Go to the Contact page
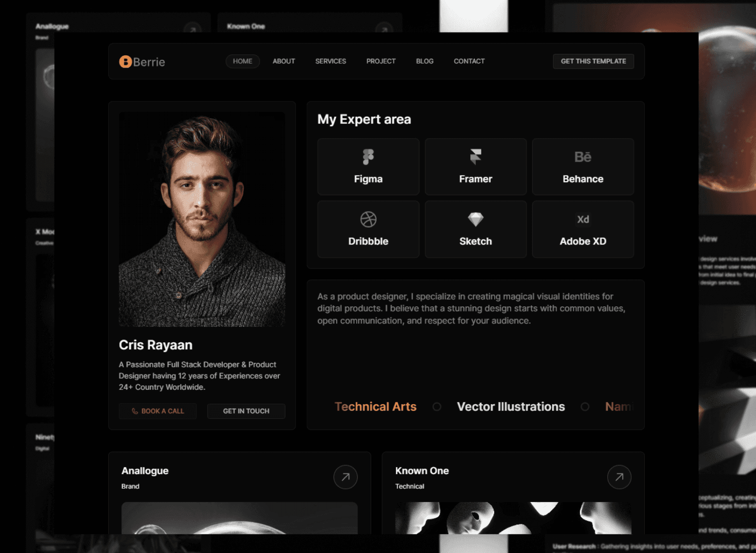The height and width of the screenshot is (553, 756). pyautogui.click(x=469, y=61)
